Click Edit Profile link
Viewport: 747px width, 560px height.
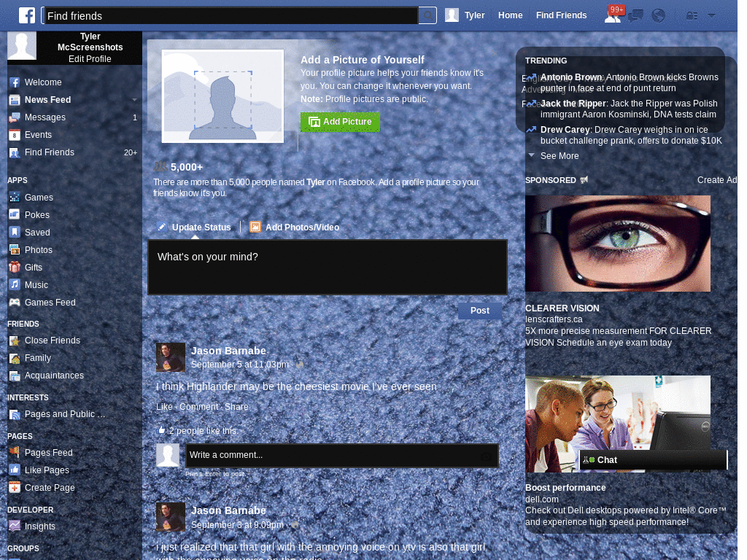click(x=90, y=59)
